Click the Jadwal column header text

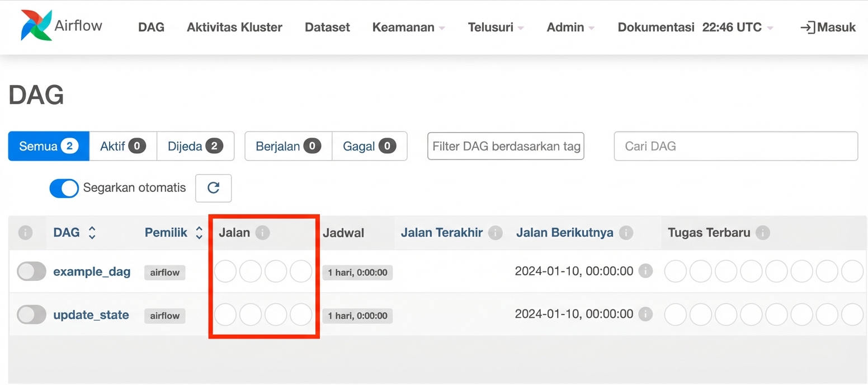coord(343,233)
